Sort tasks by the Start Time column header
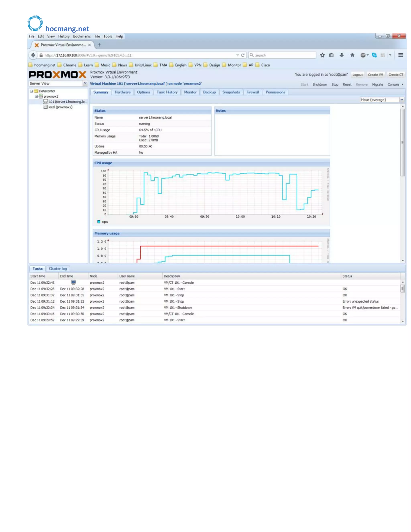411x532 pixels. click(x=44, y=276)
